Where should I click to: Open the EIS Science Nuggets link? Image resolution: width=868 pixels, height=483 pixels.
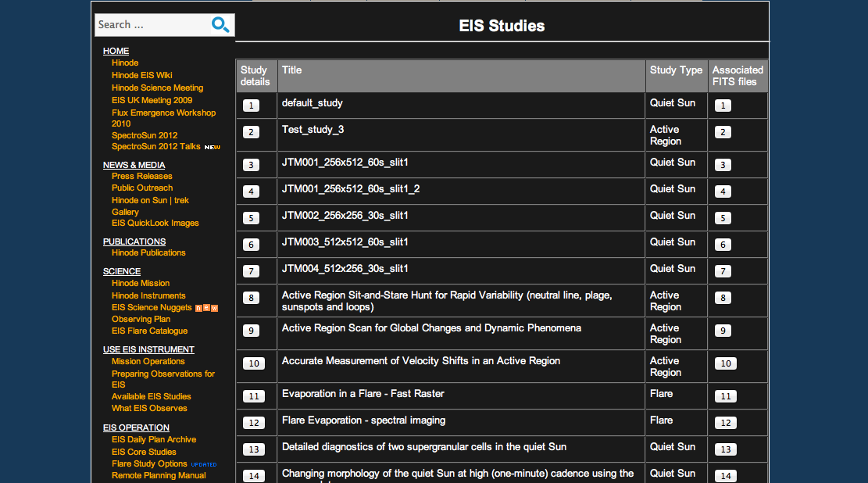point(152,307)
